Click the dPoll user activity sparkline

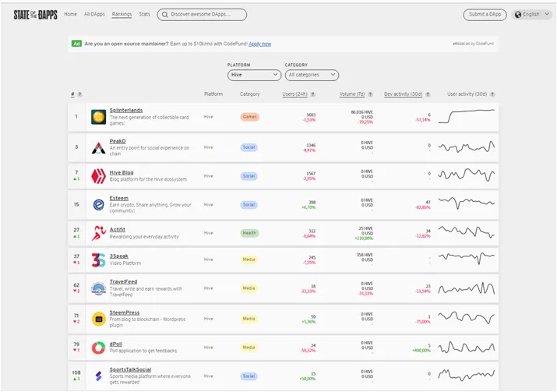coord(467,348)
